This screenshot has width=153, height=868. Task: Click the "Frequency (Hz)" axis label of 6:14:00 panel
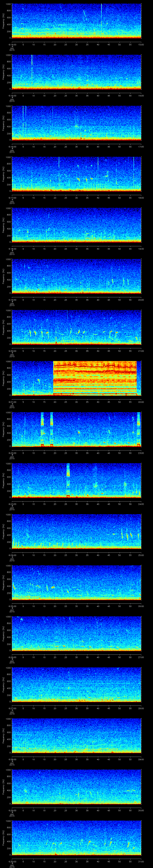[x=3, y=21]
